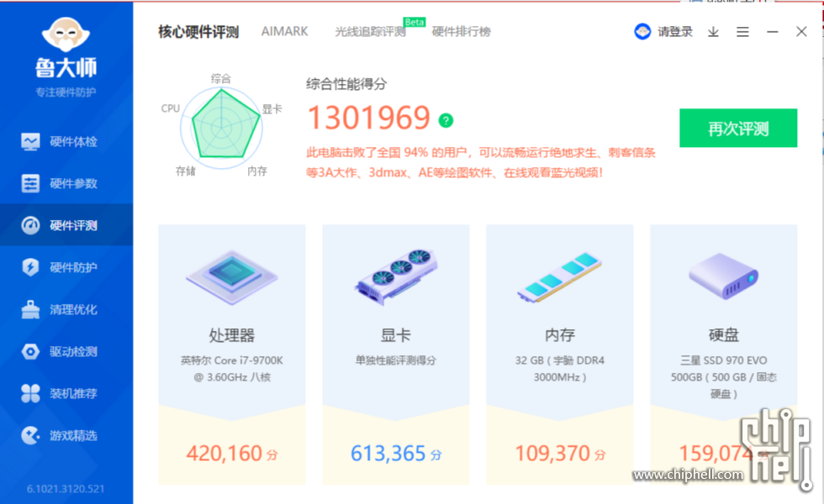Viewport: 824px width, 504px height.
Task: Click the graphics card icon
Action: coord(396,276)
